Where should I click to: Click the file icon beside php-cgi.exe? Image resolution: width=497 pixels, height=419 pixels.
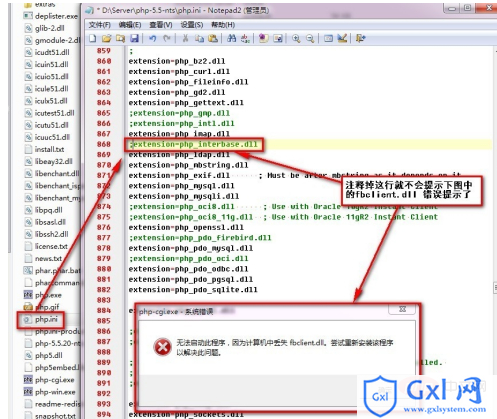(x=28, y=380)
